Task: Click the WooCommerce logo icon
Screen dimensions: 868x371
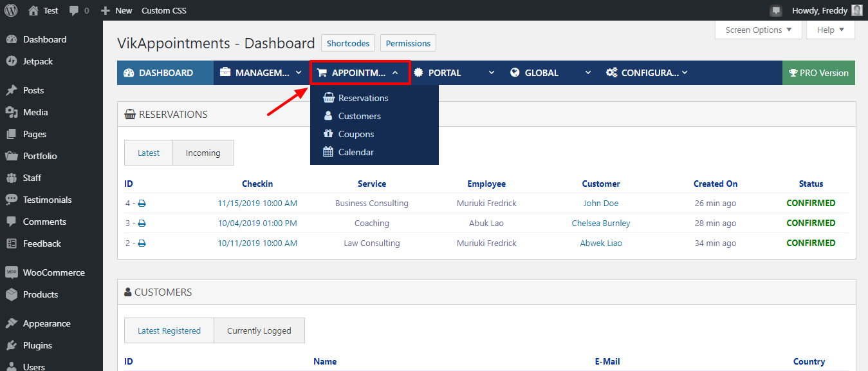Action: (12, 272)
